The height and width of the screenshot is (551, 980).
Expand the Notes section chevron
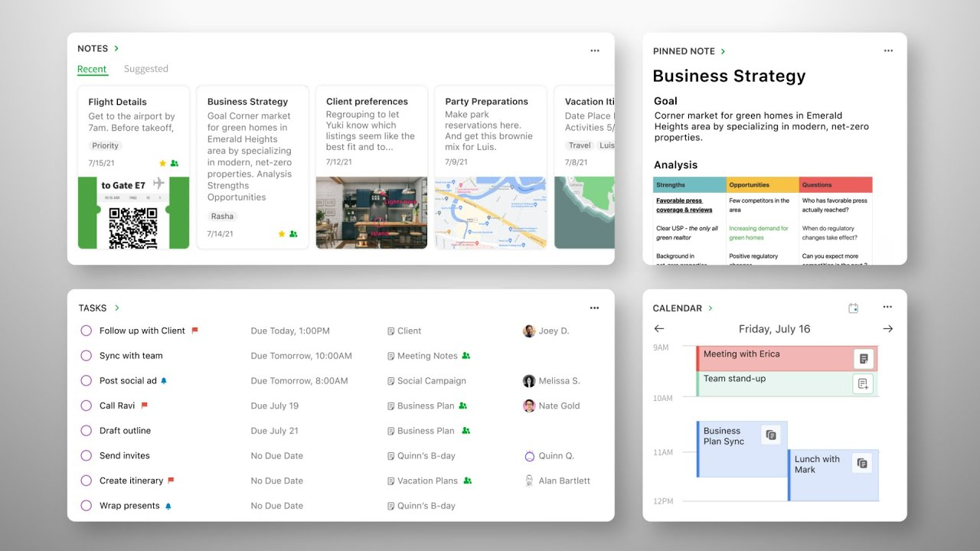pos(116,48)
